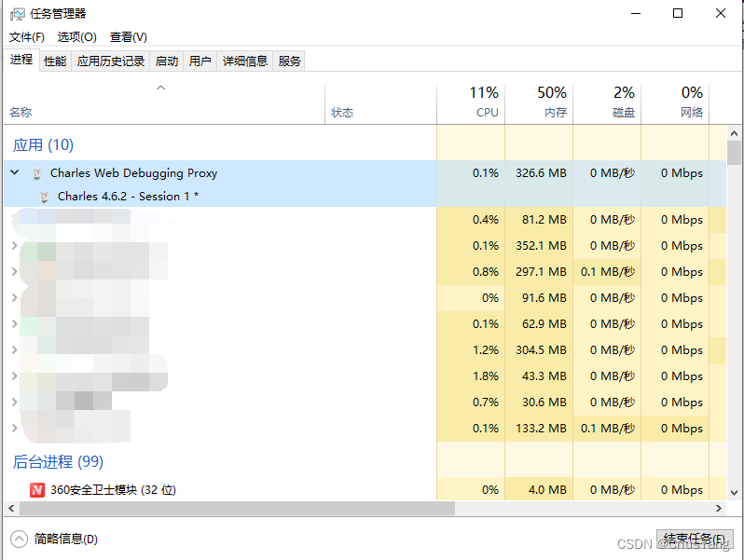The height and width of the screenshot is (560, 744).
Task: Expand the blurred app row with 30.6 MB
Action: 14,403
